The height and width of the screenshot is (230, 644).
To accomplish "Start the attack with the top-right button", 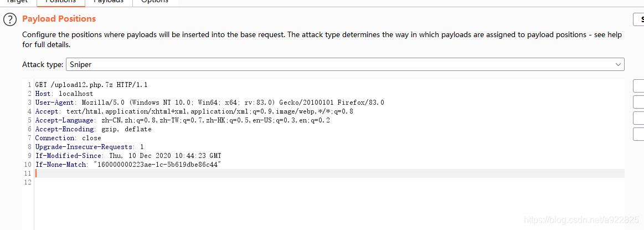I will coord(639,19).
